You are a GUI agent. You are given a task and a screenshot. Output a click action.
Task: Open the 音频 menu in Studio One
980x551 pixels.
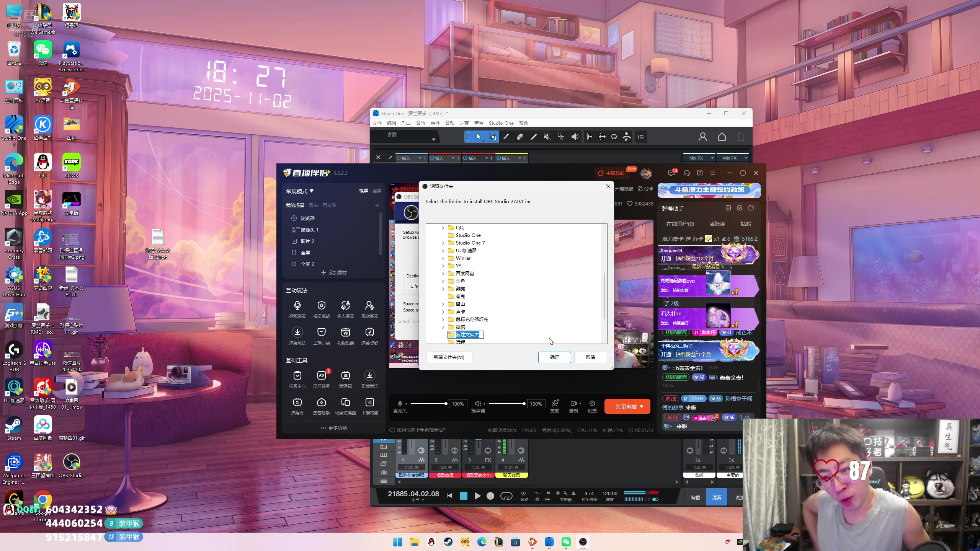449,123
